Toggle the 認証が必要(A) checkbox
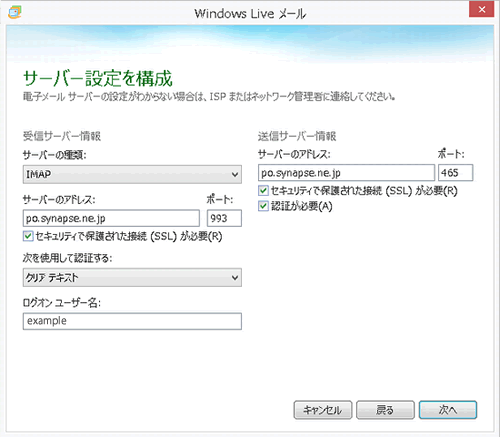The height and width of the screenshot is (437, 500). [x=263, y=206]
